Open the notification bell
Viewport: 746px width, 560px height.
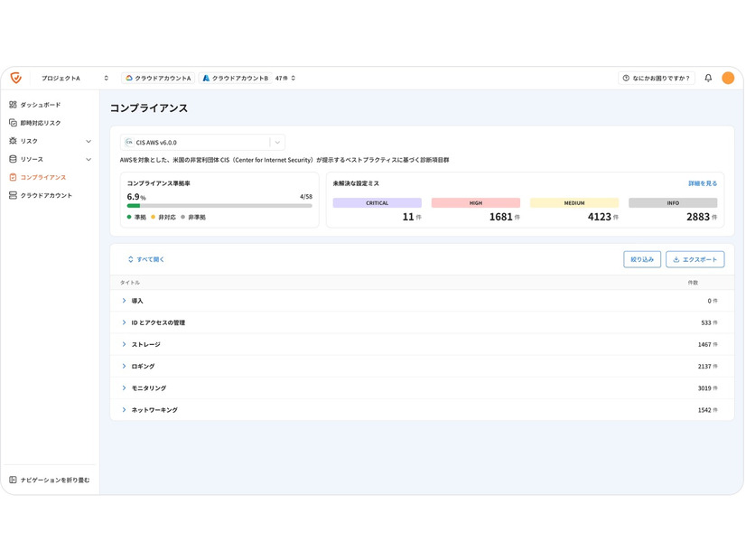tap(708, 79)
